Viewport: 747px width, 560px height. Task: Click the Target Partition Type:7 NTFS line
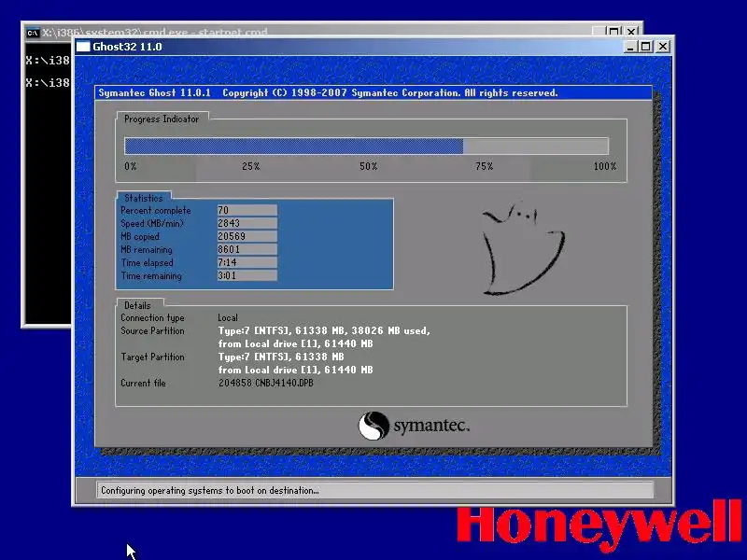(281, 357)
